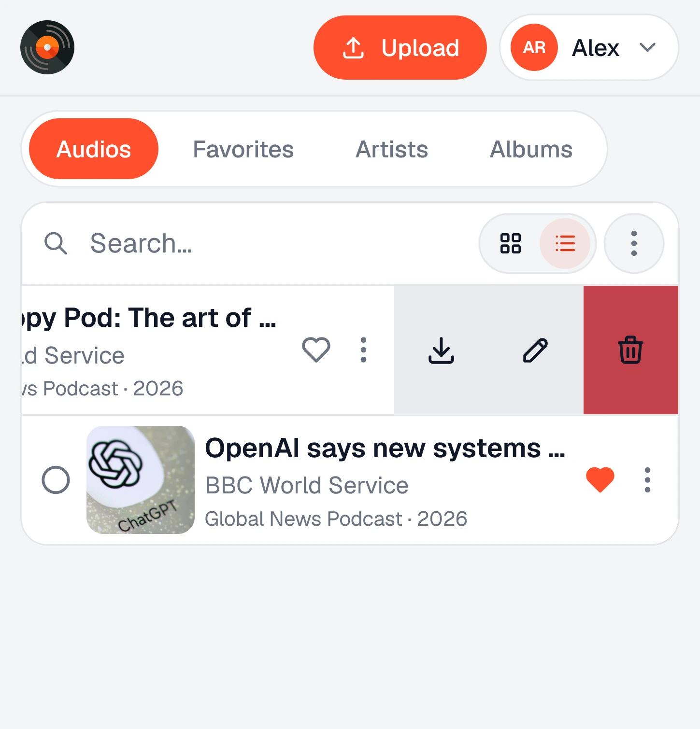Image resolution: width=700 pixels, height=729 pixels.
Task: Delete the episode using trash icon
Action: point(630,350)
